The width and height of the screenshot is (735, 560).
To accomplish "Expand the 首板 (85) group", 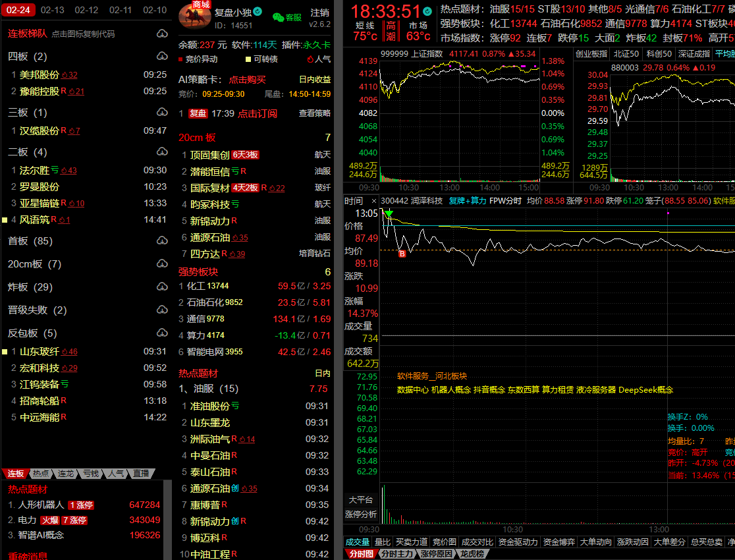I will 30,240.
